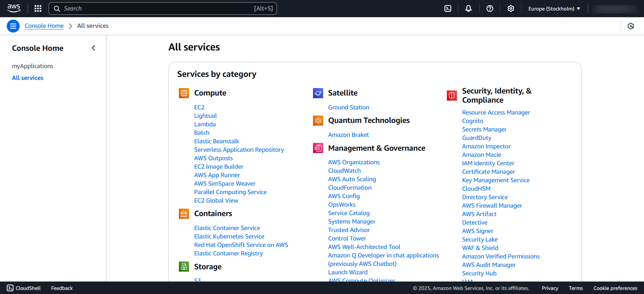Click Feedback in the footer
Screen dimensions: 644x294
pyautogui.click(x=62, y=288)
